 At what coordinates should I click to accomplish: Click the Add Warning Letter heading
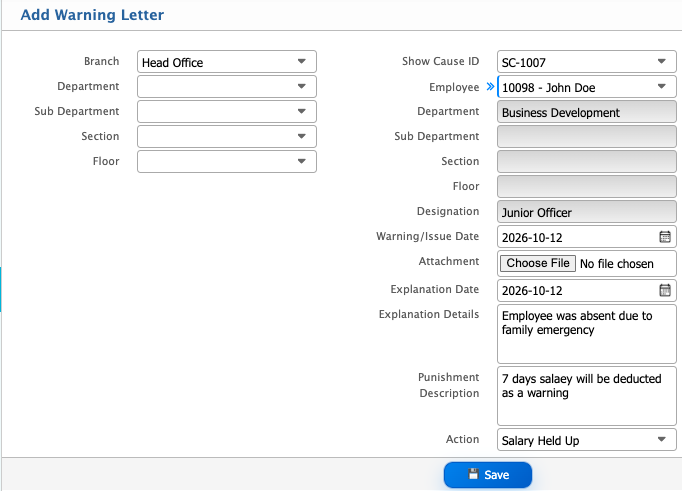coord(92,15)
